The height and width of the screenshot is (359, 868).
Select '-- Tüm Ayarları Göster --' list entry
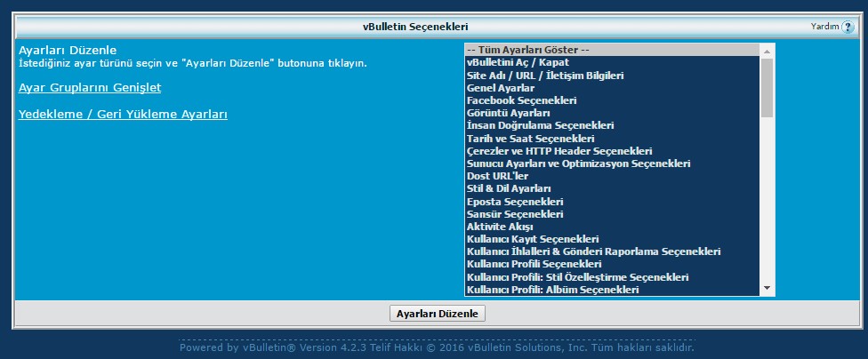coord(613,50)
